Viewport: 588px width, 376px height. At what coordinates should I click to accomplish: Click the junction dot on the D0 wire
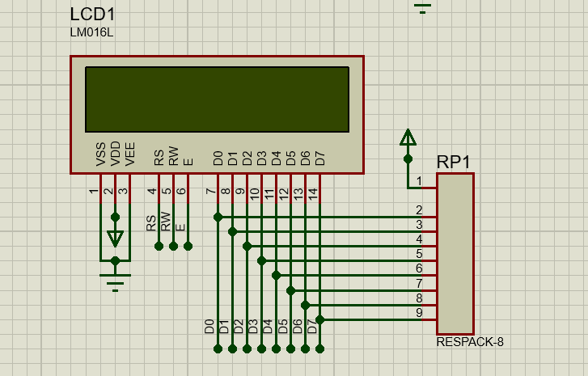[x=218, y=217]
